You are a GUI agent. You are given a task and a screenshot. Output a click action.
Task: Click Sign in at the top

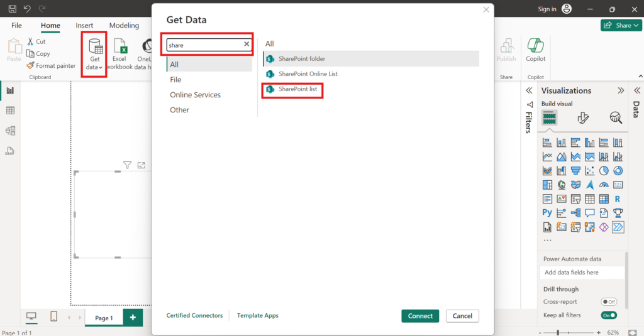pyautogui.click(x=547, y=9)
